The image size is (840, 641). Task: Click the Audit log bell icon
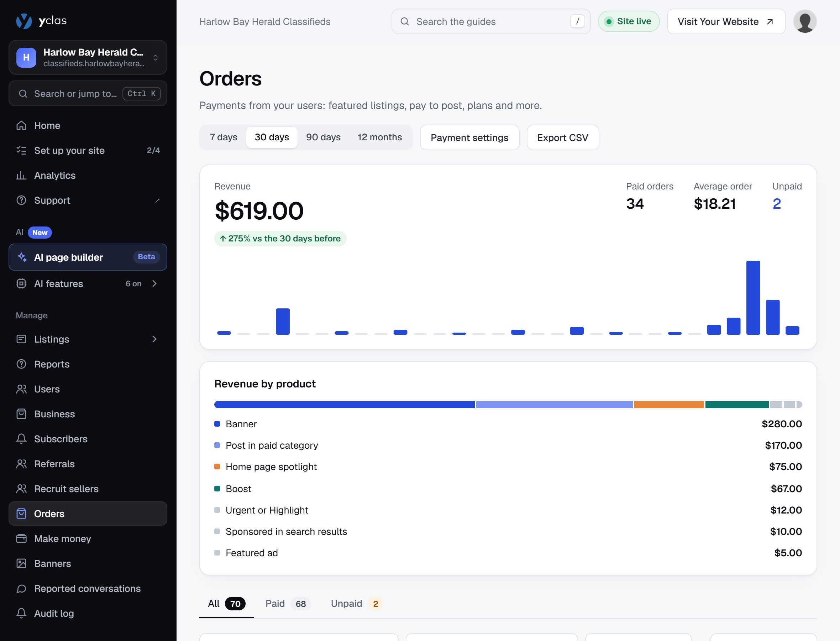tap(21, 614)
